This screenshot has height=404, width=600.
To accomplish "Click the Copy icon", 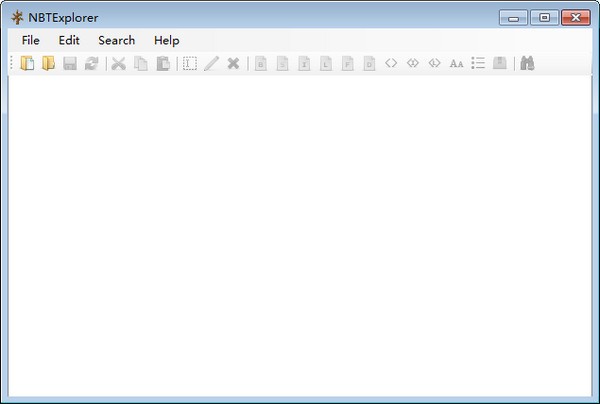I will tap(141, 63).
